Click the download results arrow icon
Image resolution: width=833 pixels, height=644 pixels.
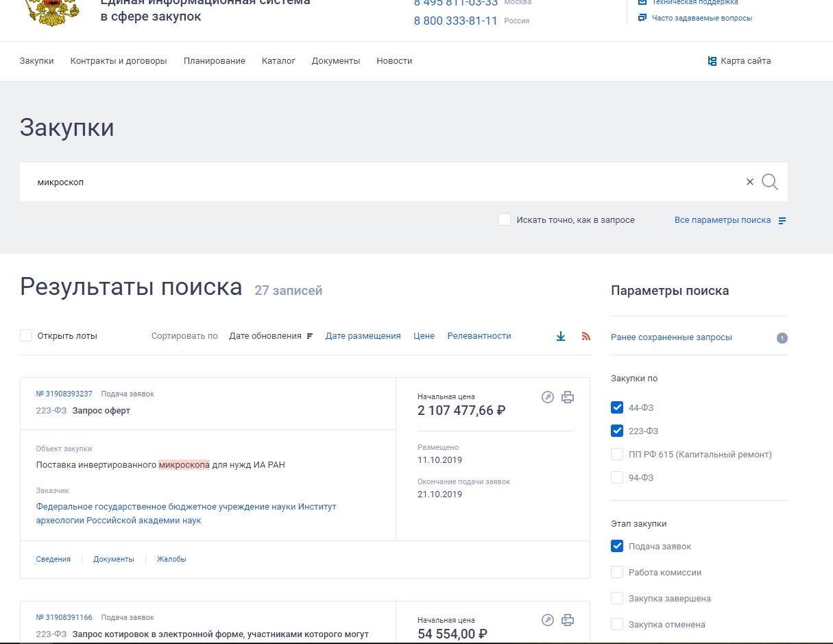tap(561, 336)
